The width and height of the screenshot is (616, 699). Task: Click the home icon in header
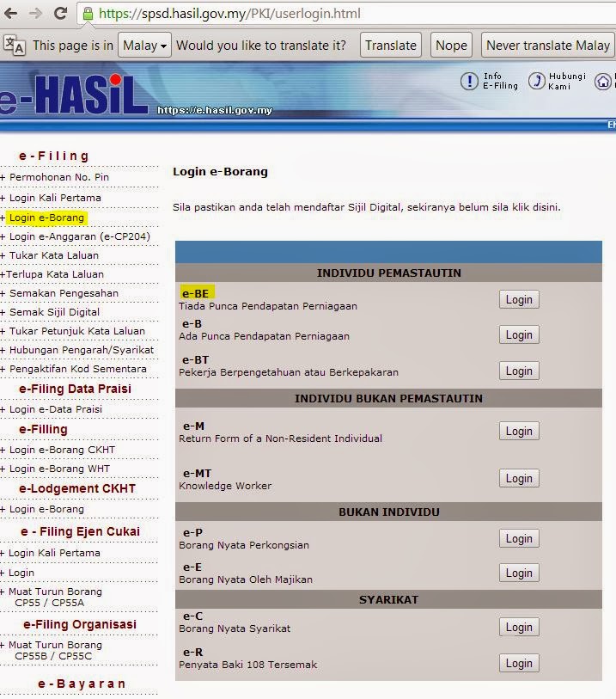603,82
